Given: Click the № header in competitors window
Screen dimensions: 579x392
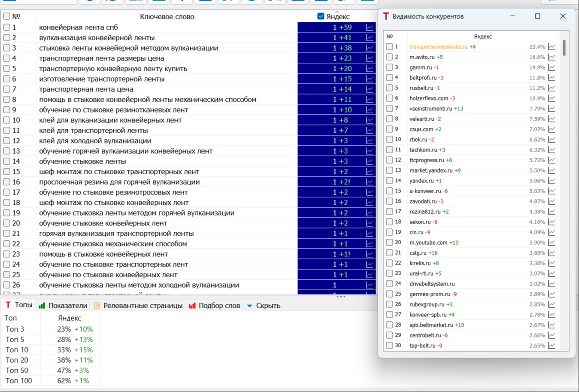Looking at the screenshot, I should pyautogui.click(x=390, y=36).
